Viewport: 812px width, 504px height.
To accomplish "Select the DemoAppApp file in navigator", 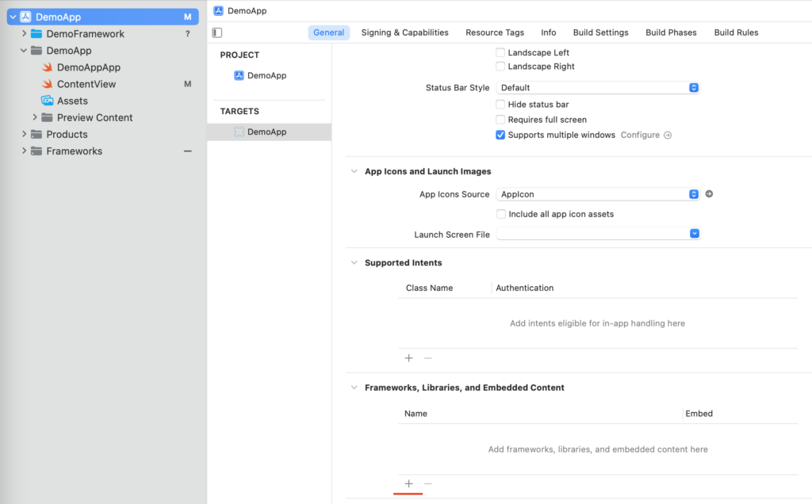I will [x=89, y=67].
